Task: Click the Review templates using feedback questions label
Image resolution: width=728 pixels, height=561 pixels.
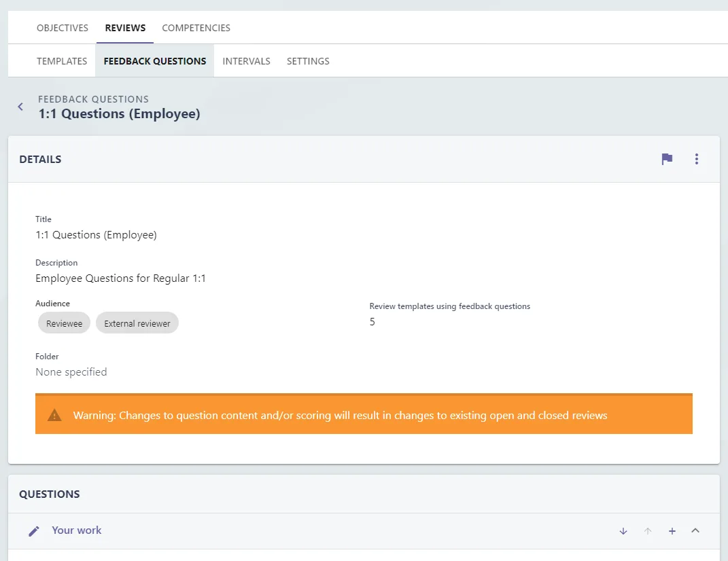Action: [450, 306]
